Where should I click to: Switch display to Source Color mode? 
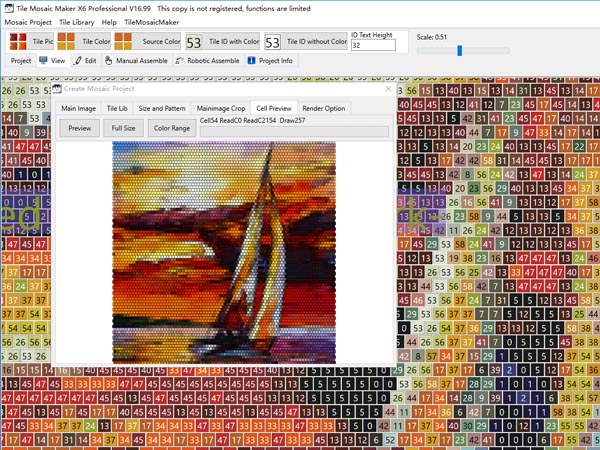(147, 41)
